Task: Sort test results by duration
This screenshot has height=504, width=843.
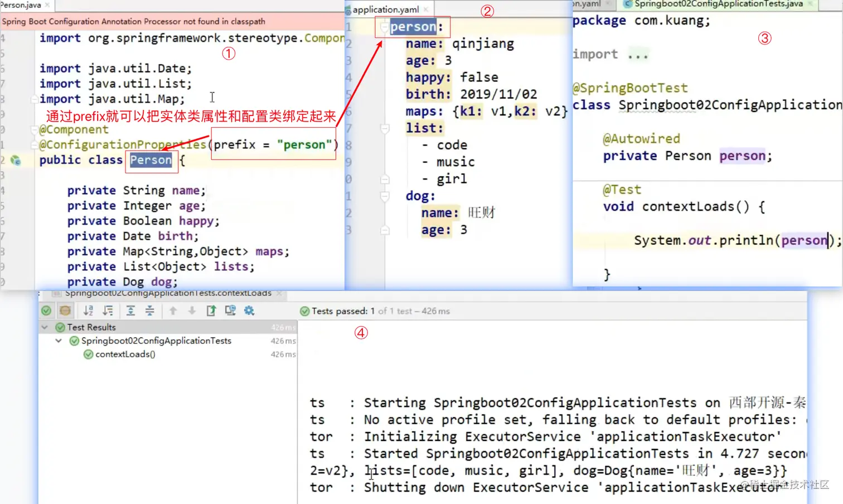Action: point(108,311)
